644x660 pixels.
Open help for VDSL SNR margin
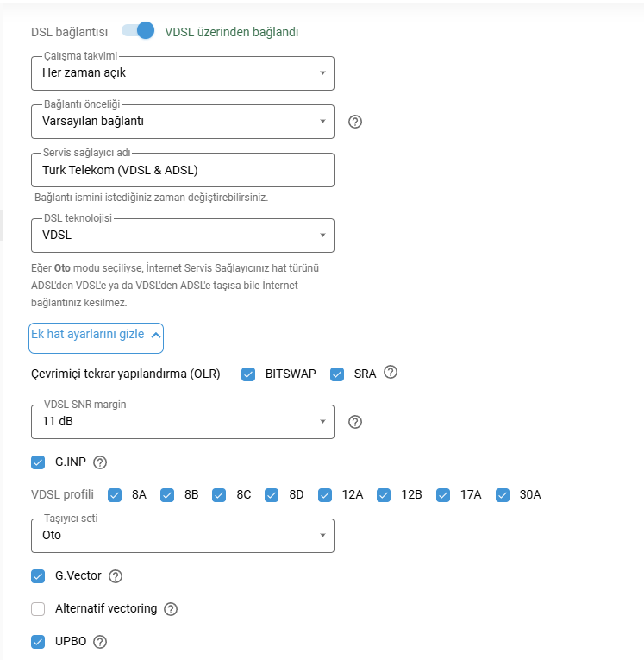pyautogui.click(x=355, y=422)
